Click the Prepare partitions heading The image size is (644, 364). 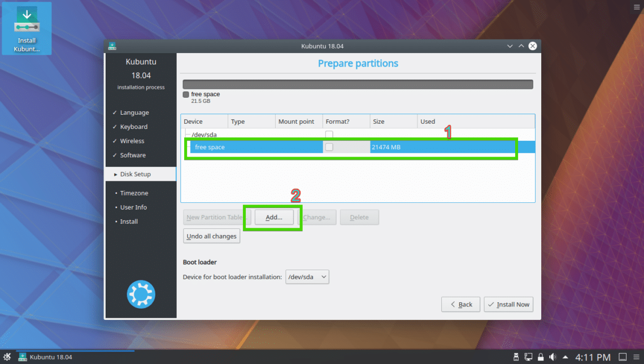coord(358,63)
